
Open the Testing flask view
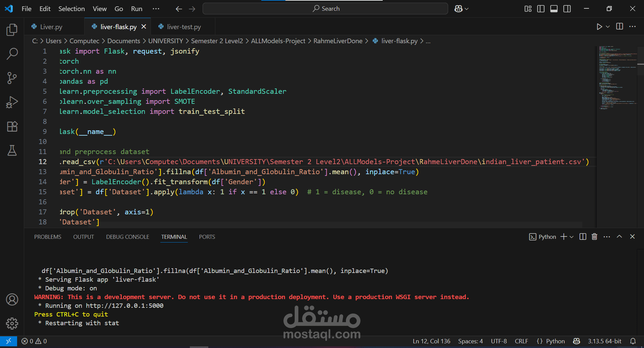point(12,150)
